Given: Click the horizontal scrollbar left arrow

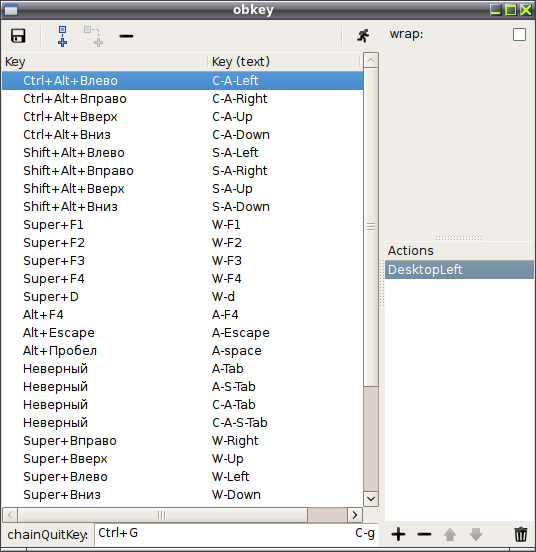Looking at the screenshot, I should 10,515.
